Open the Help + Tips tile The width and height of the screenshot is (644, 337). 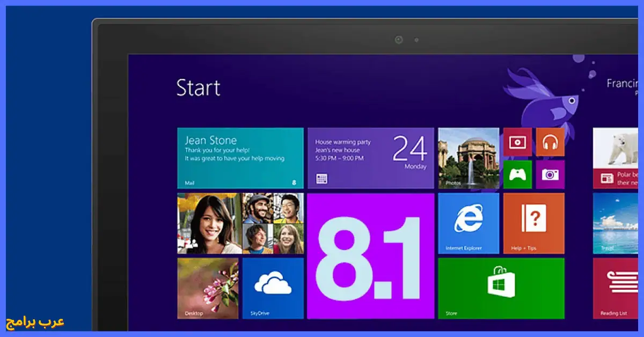(534, 223)
